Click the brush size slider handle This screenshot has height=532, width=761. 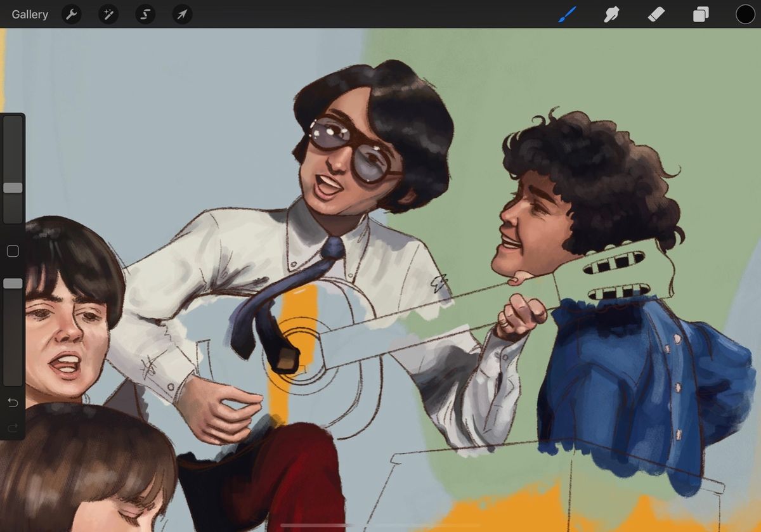tap(13, 188)
